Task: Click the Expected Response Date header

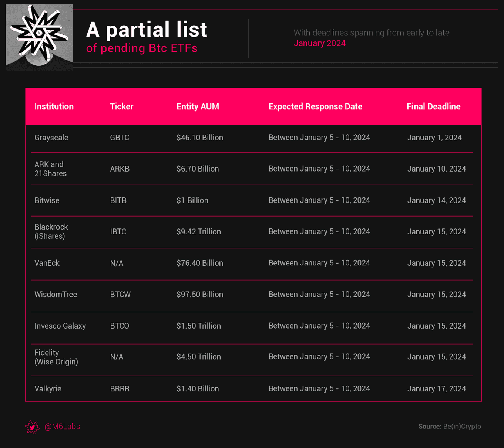Action: (315, 107)
